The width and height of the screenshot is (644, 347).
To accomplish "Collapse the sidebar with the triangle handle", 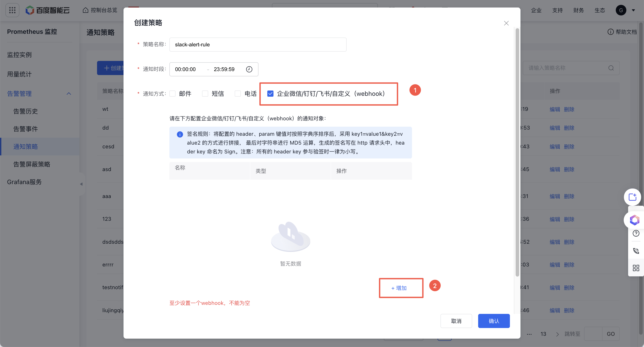I will 81,184.
